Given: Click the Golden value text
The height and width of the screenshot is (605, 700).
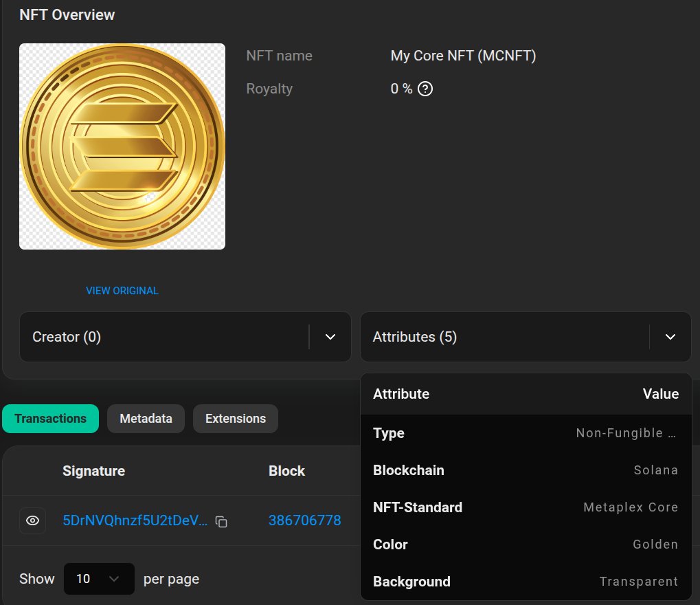Looking at the screenshot, I should pyautogui.click(x=655, y=544).
